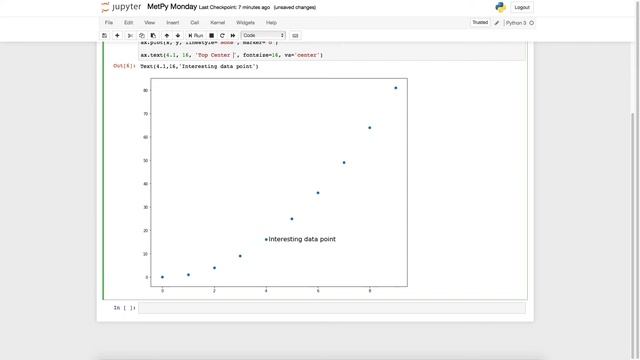
Task: Click the Jupyter logo
Action: tap(121, 7)
